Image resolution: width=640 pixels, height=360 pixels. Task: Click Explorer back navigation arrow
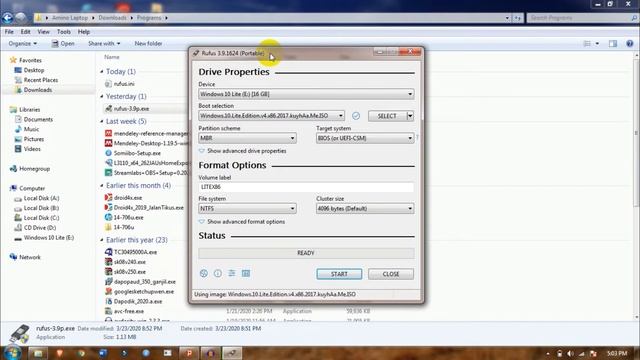(x=7, y=18)
